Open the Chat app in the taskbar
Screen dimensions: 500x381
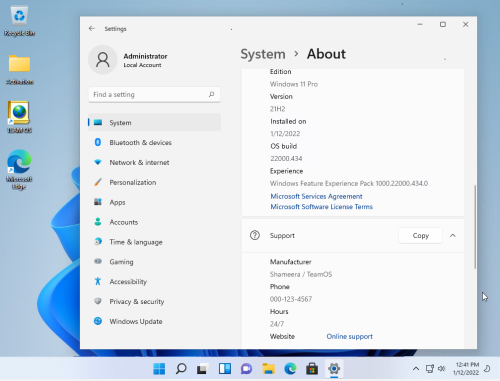pyautogui.click(x=246, y=369)
